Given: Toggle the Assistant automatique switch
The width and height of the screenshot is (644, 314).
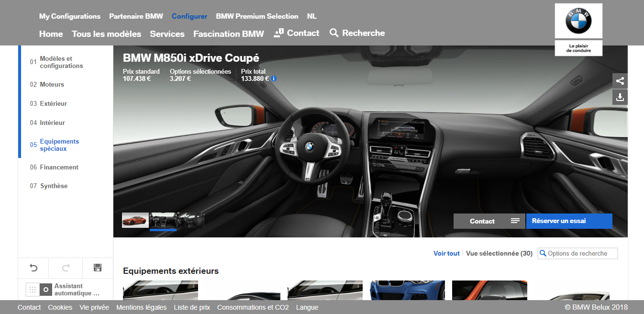Looking at the screenshot, I should [39, 290].
